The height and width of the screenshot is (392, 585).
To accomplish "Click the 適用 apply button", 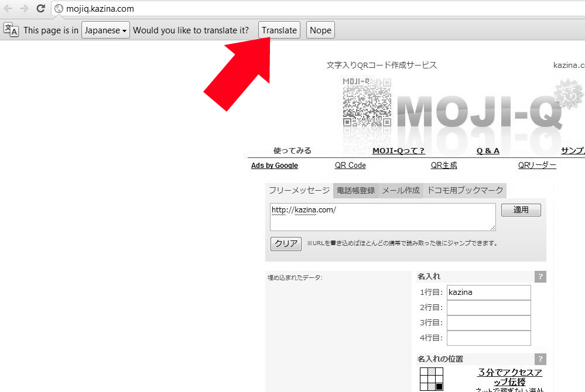I will (521, 210).
